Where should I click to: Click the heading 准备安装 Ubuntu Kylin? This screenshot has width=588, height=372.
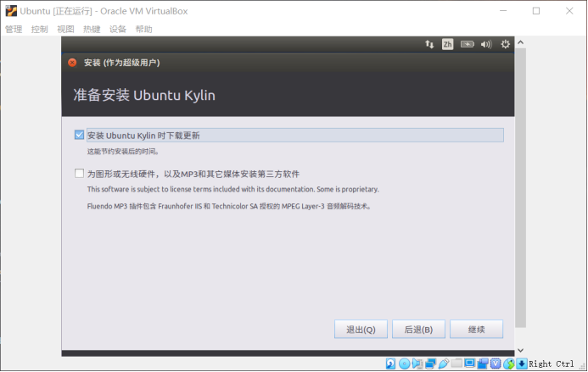[x=144, y=95]
